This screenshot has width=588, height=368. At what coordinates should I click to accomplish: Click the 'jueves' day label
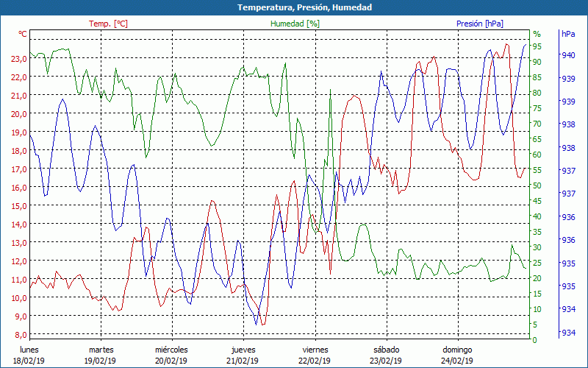(243, 350)
